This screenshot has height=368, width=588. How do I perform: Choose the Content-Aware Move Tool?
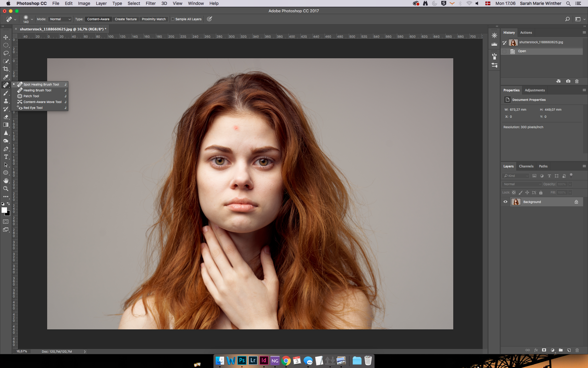click(43, 102)
